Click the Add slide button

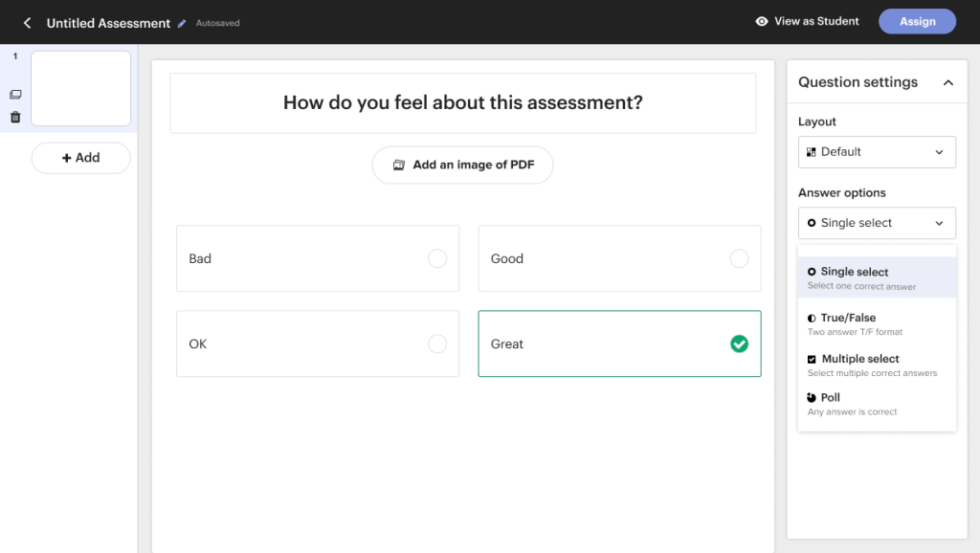click(x=80, y=158)
